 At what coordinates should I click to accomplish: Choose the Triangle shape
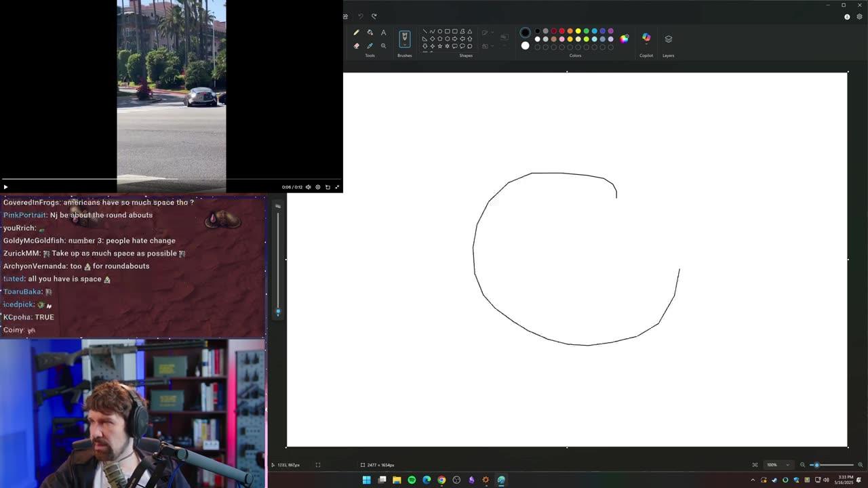point(470,31)
